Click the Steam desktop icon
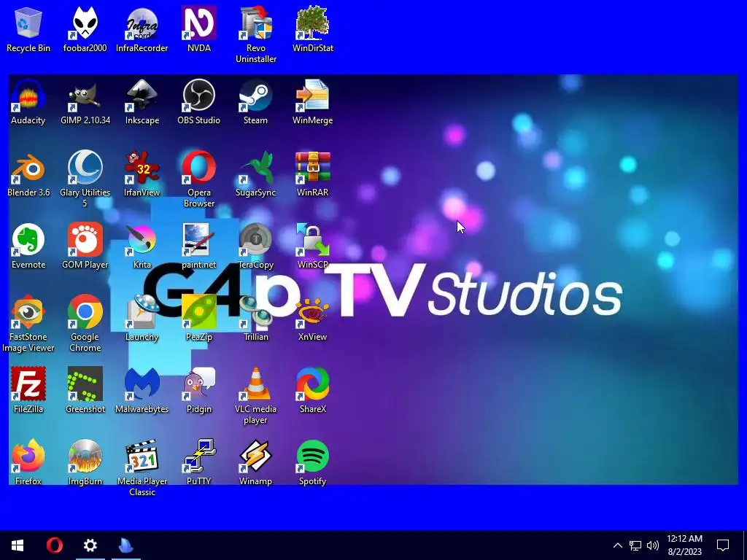The image size is (747, 560). point(256,102)
